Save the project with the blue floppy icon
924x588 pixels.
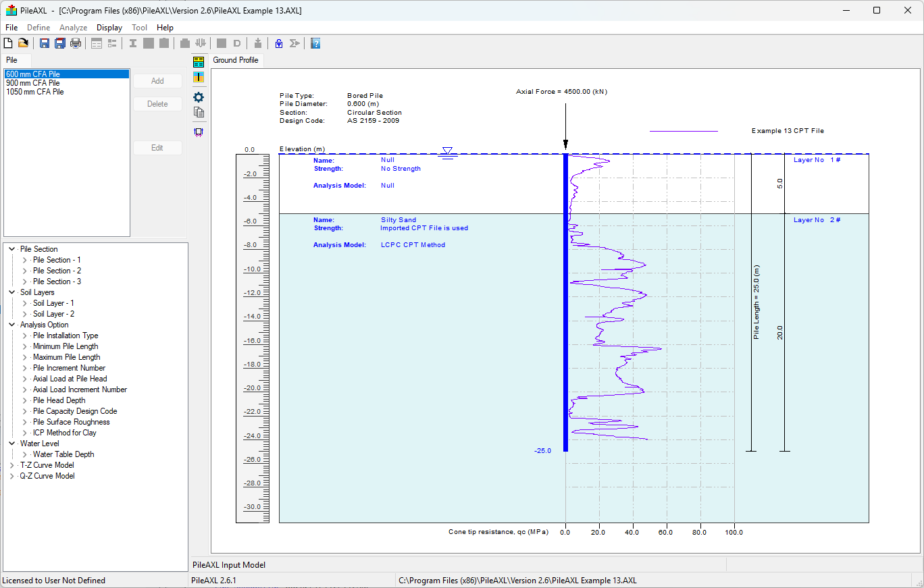coord(45,43)
